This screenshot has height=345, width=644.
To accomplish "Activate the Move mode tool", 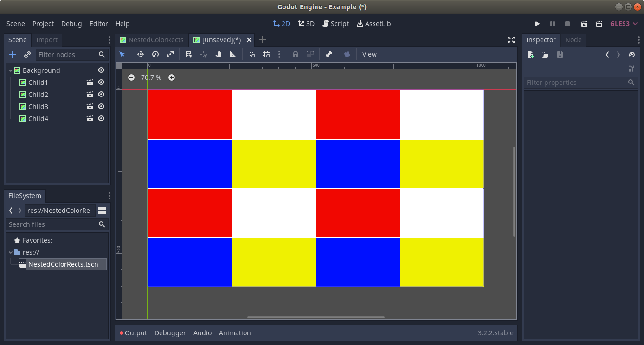I will (141, 54).
